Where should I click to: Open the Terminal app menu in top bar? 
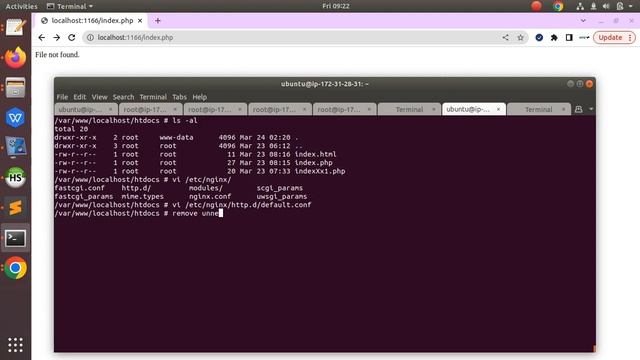(70, 6)
